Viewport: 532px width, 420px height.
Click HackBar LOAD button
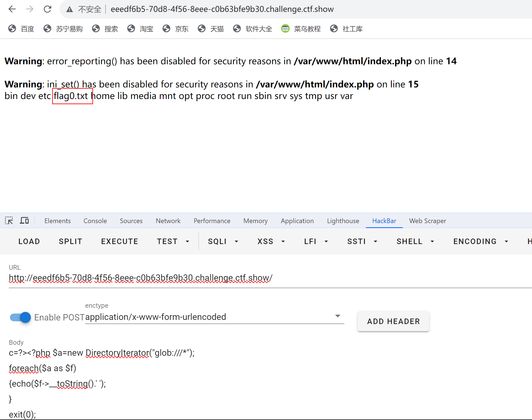pyautogui.click(x=29, y=241)
